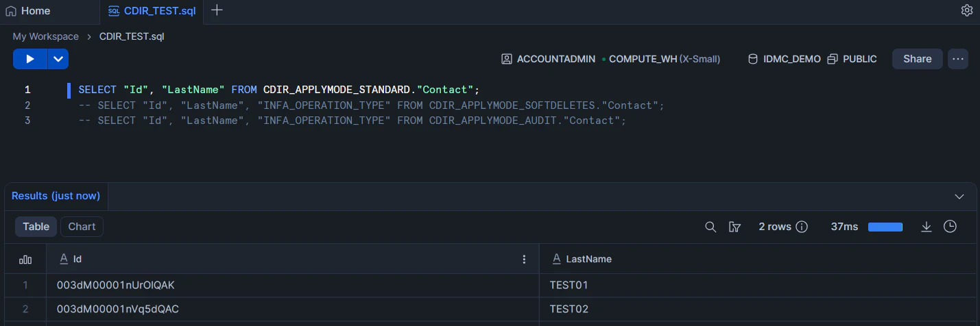Image resolution: width=980 pixels, height=326 pixels.
Task: Switch results view to Chart
Action: tap(82, 227)
